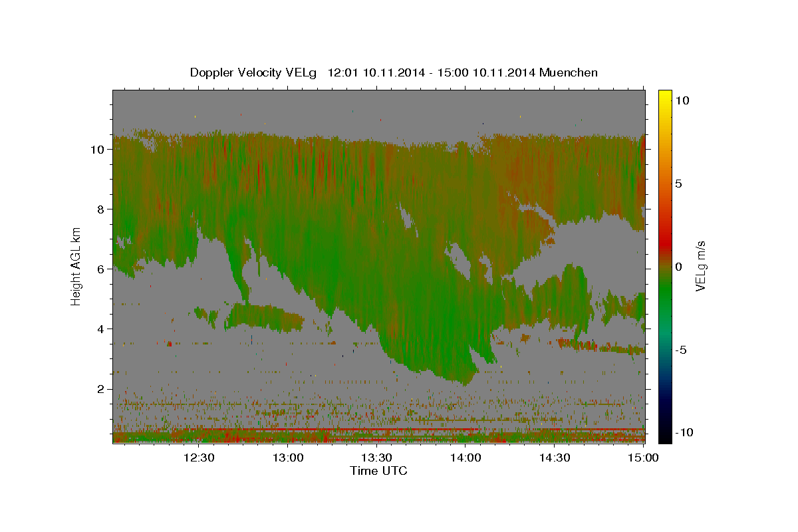Click the height axis value 4
This screenshot has height=532, width=798.
[x=102, y=329]
